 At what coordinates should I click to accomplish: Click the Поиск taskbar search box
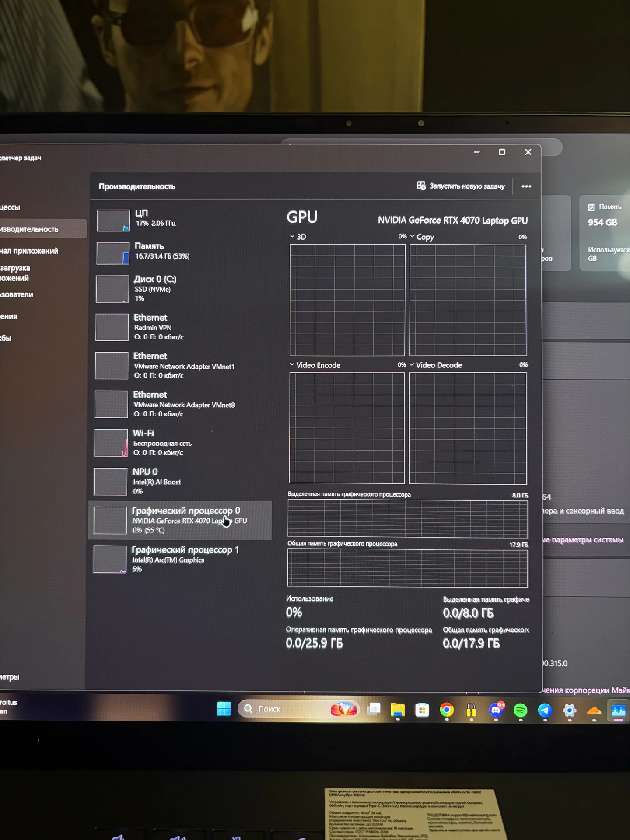(x=299, y=709)
